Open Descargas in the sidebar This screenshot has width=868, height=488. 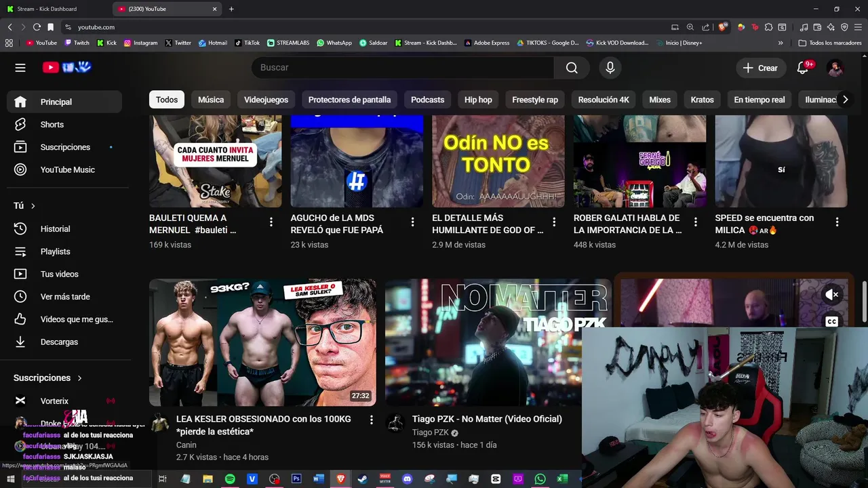pyautogui.click(x=64, y=342)
